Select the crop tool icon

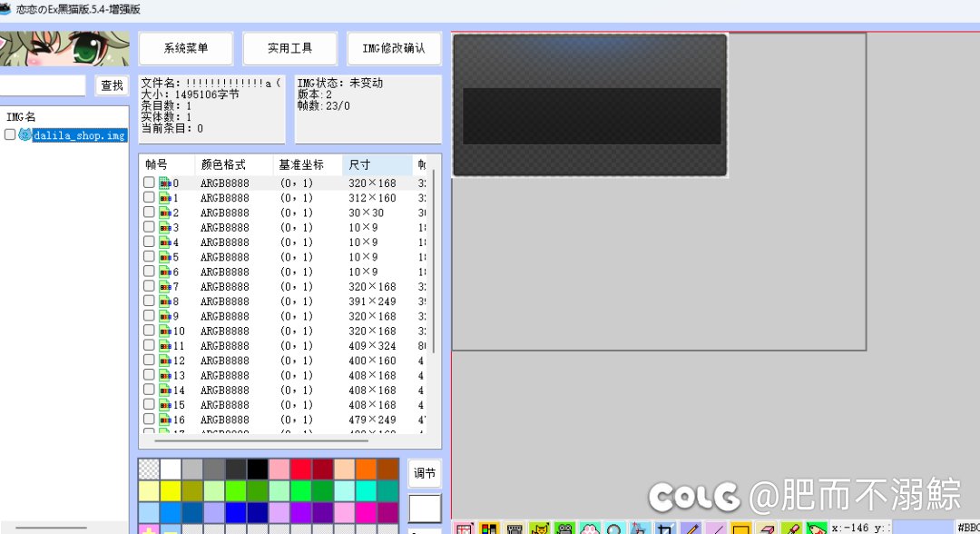(x=665, y=529)
